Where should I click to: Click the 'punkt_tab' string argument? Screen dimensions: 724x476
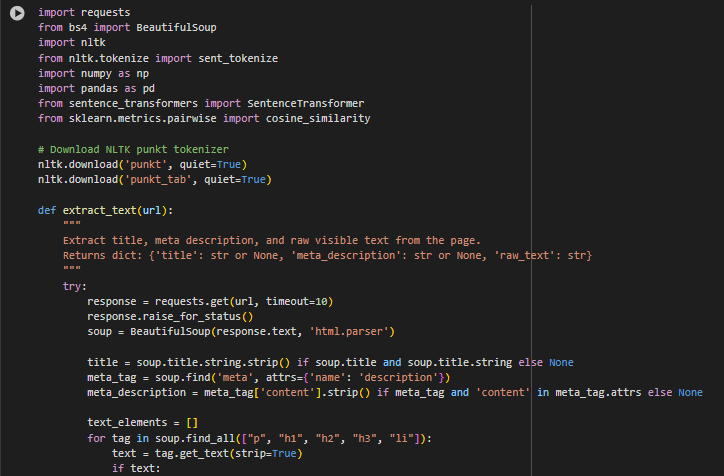[158, 180]
